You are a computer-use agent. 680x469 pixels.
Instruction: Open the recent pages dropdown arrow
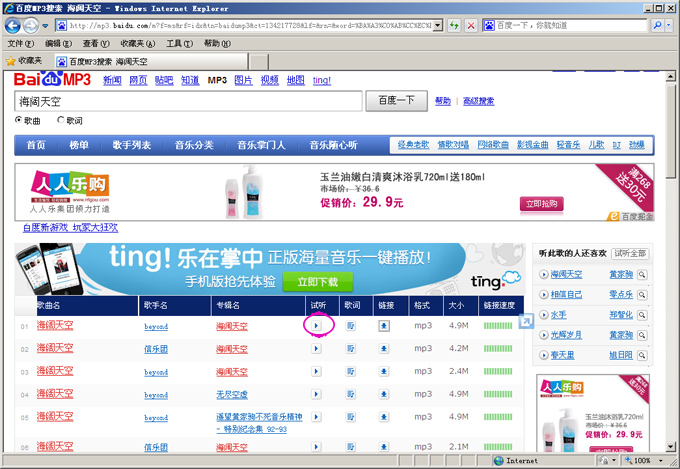(x=45, y=26)
